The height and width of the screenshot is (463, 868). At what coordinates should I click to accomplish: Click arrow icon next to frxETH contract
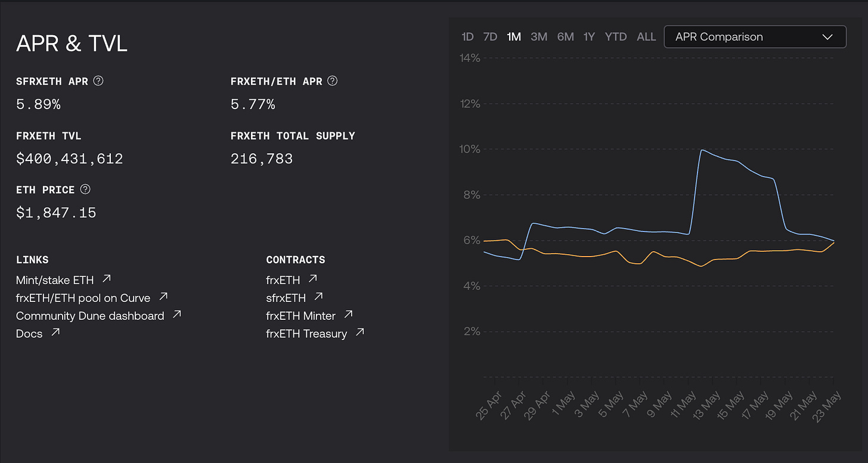312,279
